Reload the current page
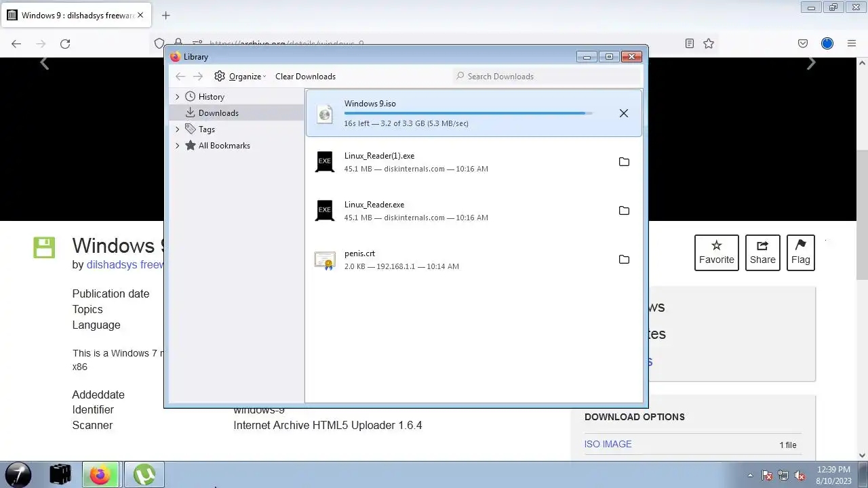The width and height of the screenshot is (868, 488). [x=65, y=43]
